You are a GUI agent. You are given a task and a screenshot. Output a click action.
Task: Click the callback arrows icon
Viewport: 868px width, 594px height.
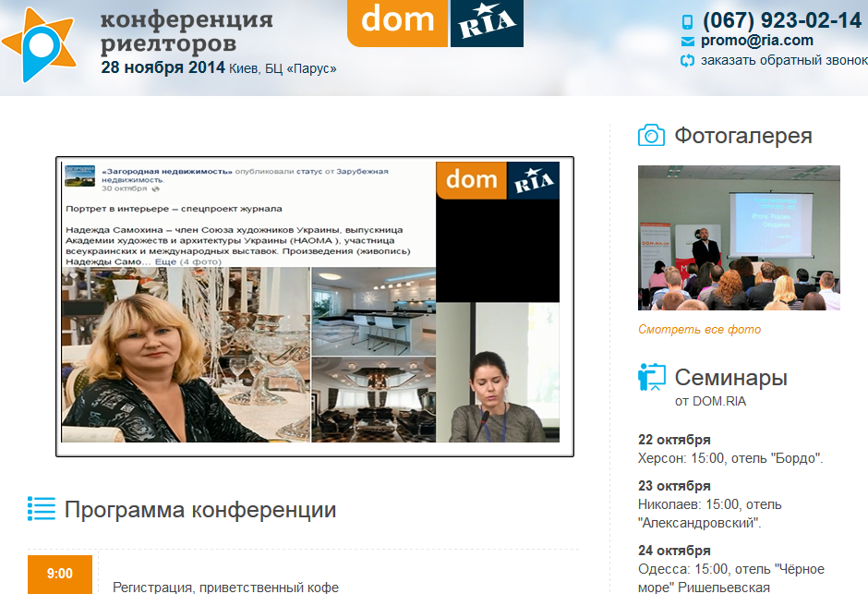point(687,60)
